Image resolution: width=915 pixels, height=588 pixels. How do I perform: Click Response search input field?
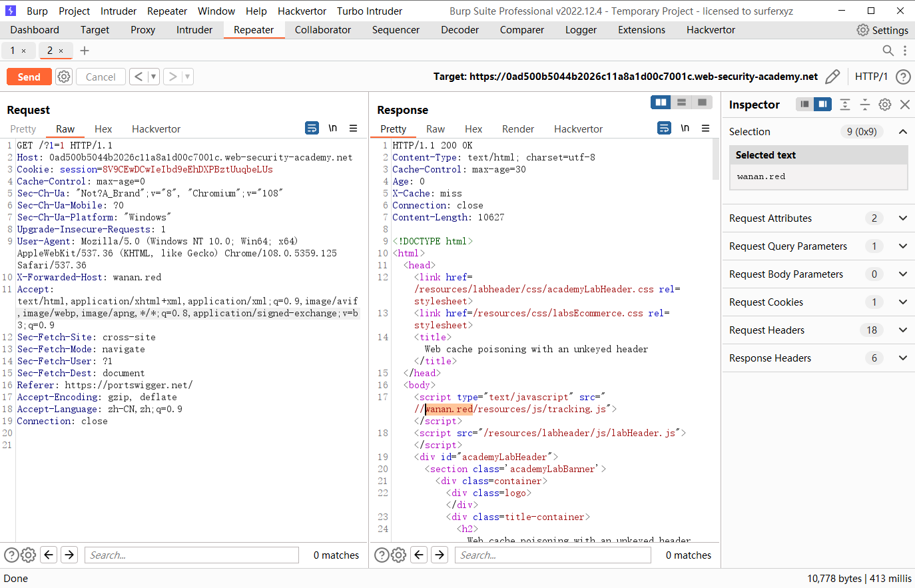(553, 555)
